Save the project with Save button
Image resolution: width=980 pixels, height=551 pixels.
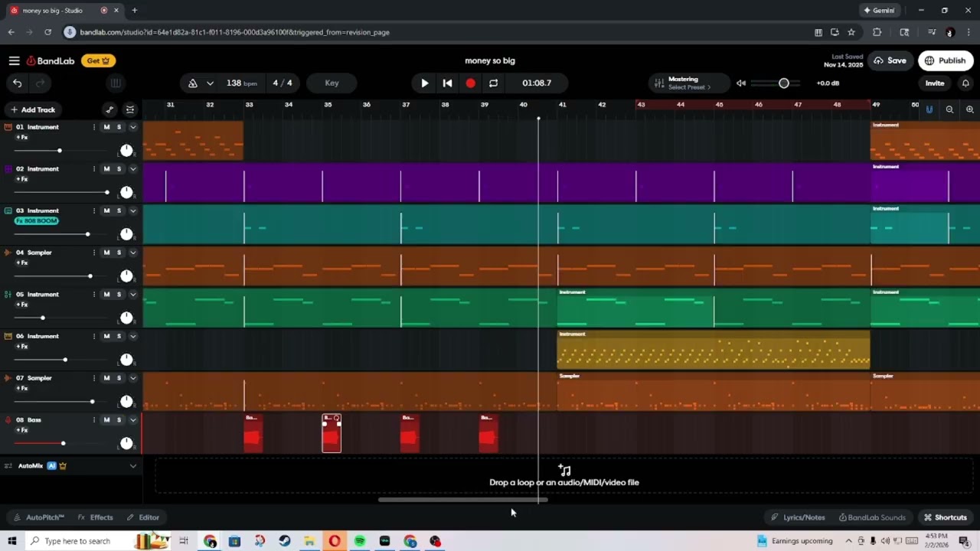click(x=890, y=60)
